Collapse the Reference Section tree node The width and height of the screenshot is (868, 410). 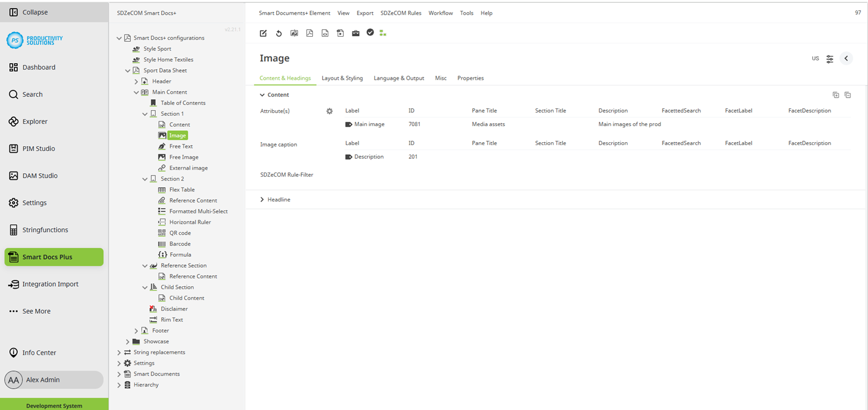coord(145,266)
